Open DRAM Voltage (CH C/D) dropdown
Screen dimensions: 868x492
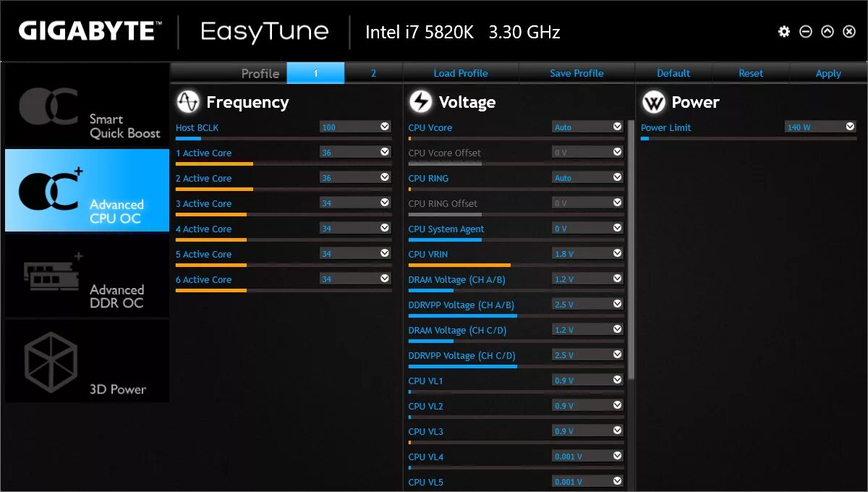point(617,329)
